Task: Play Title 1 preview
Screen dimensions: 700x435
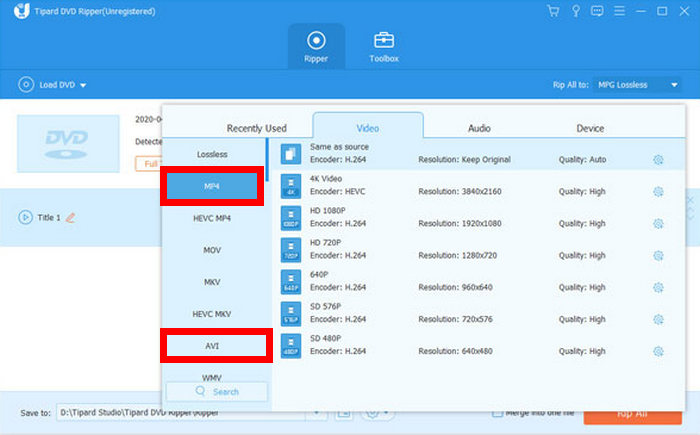Action: pyautogui.click(x=25, y=218)
